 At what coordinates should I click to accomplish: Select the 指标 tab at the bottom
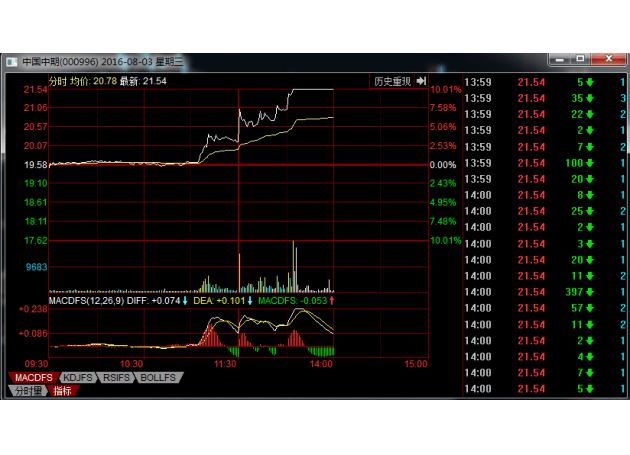(62, 391)
